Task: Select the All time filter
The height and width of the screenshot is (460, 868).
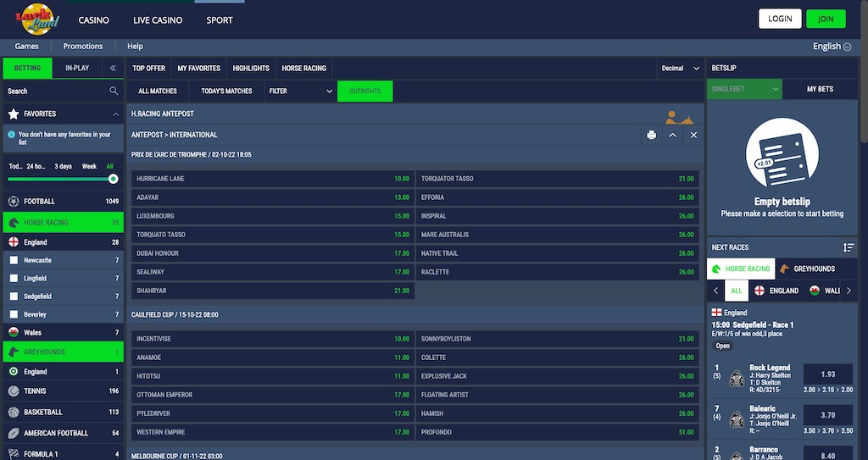Action: 109,166
